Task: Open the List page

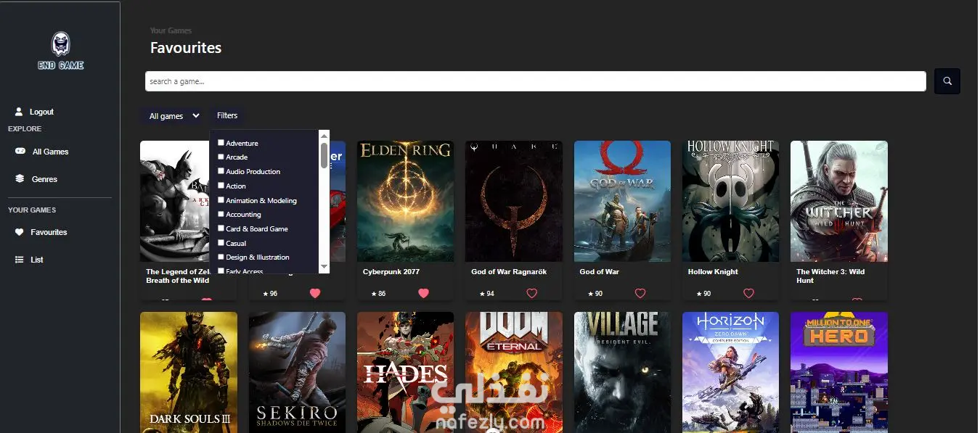Action: click(x=37, y=260)
